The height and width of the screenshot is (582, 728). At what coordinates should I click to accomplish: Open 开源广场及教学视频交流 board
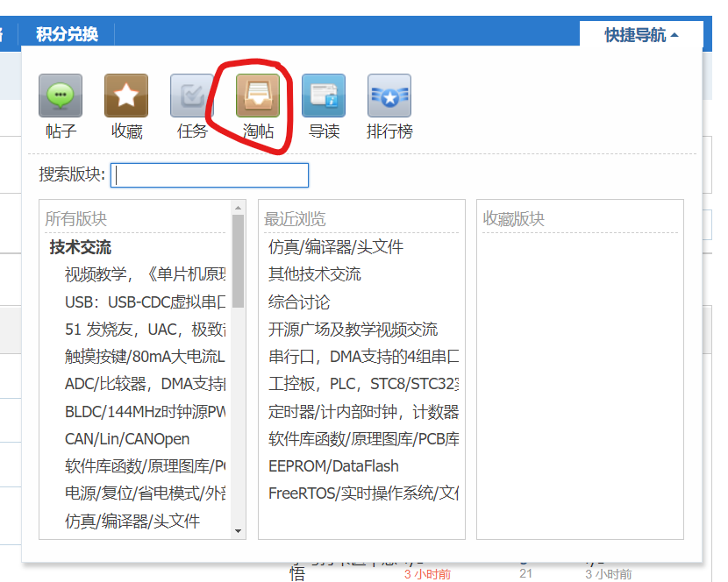(x=353, y=330)
